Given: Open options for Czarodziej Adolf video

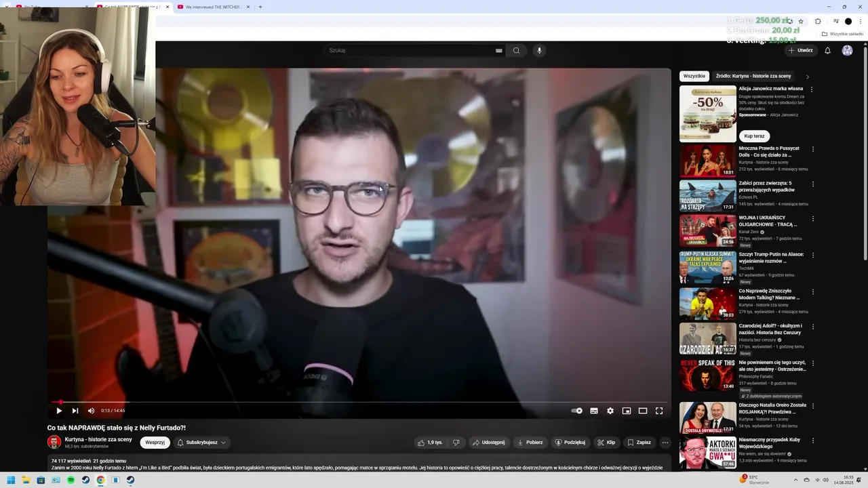Looking at the screenshot, I should coord(813,327).
